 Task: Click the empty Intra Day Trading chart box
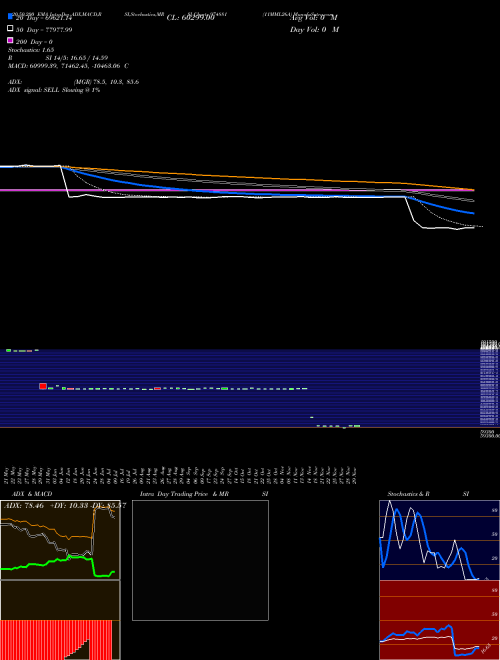coord(200,560)
